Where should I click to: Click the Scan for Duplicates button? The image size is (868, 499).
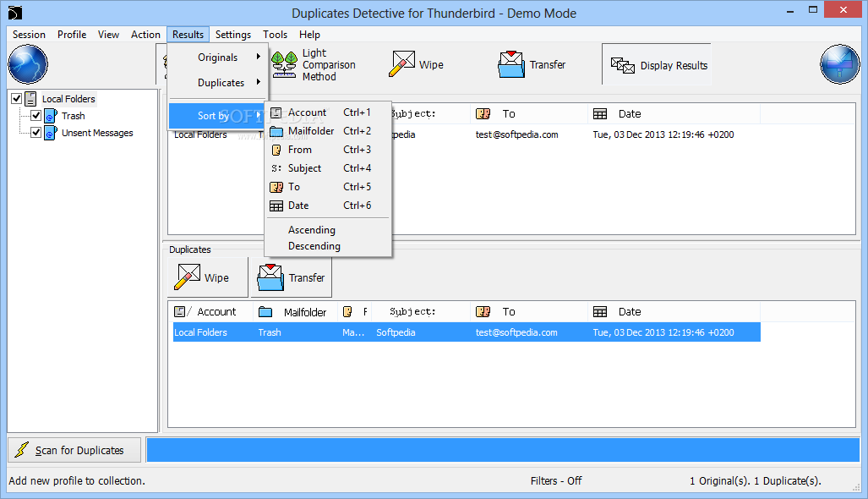[74, 450]
